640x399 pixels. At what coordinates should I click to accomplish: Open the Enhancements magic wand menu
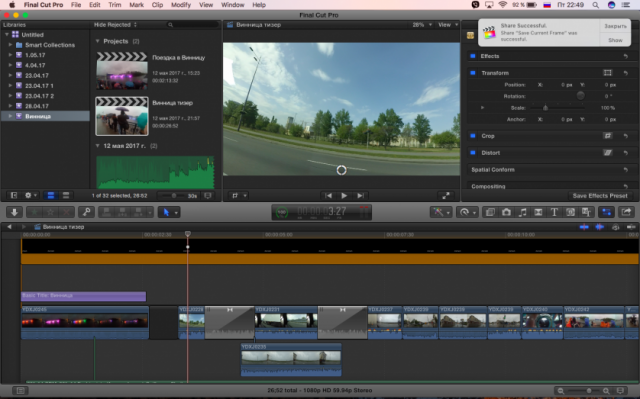[441, 212]
